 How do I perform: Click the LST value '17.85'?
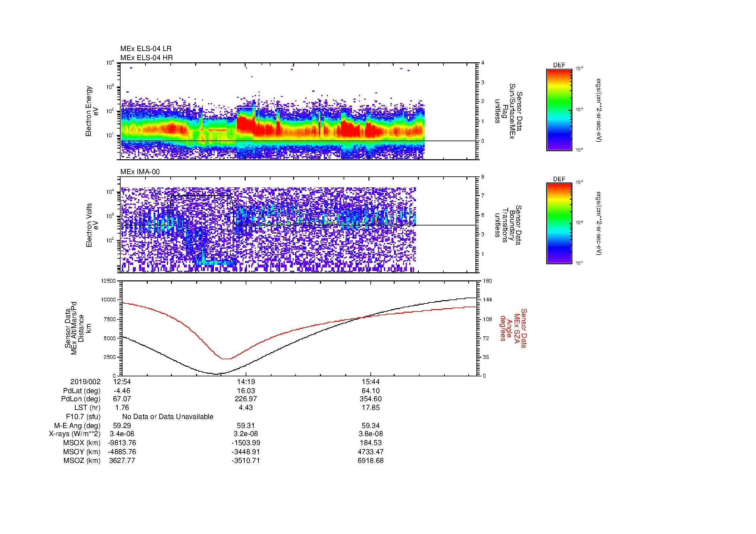[371, 408]
